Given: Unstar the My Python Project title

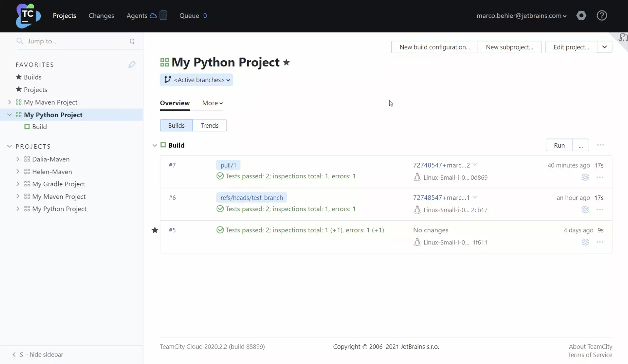Looking at the screenshot, I should [286, 62].
